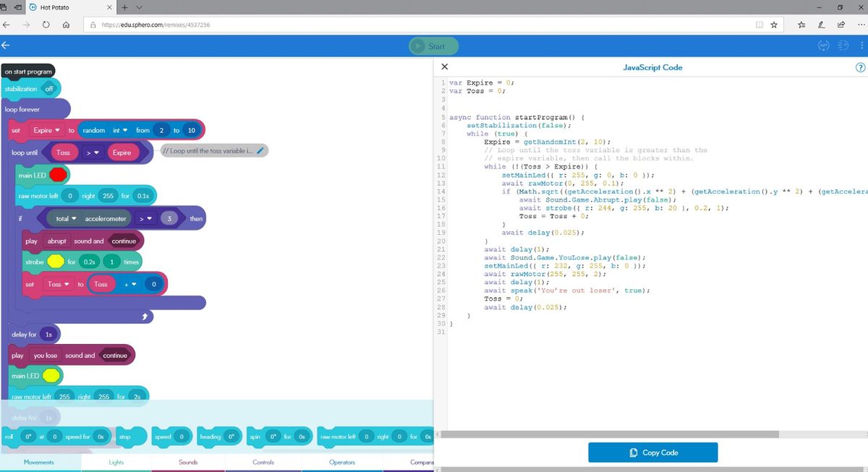
Task: Select the Lights block category tab
Action: pyautogui.click(x=116, y=462)
